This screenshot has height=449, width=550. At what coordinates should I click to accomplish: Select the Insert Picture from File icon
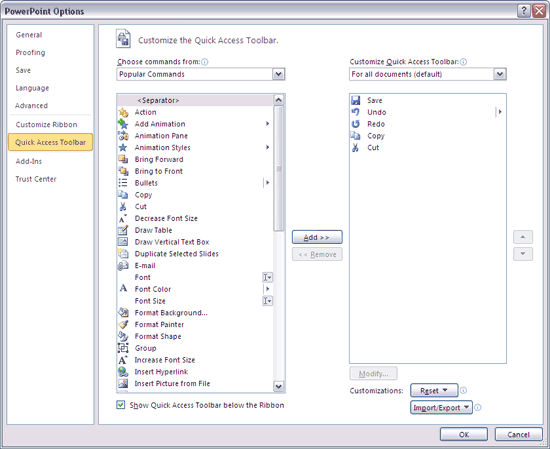(x=123, y=383)
